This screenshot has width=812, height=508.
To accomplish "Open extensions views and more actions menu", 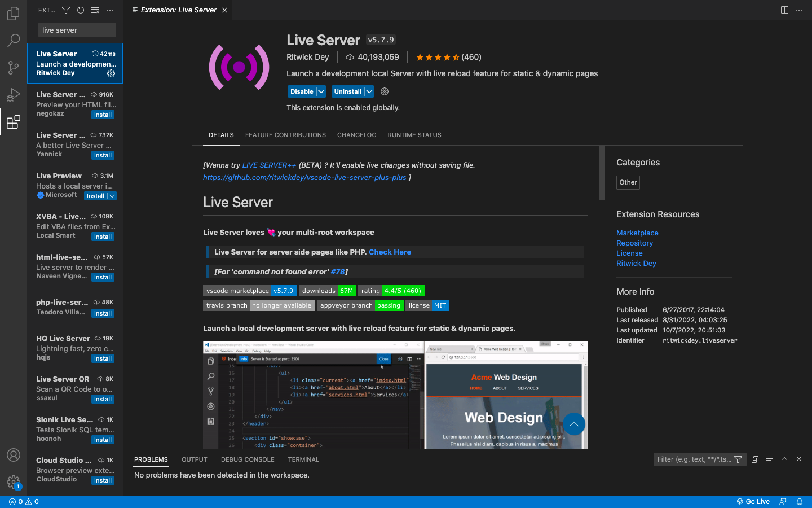I will point(110,10).
